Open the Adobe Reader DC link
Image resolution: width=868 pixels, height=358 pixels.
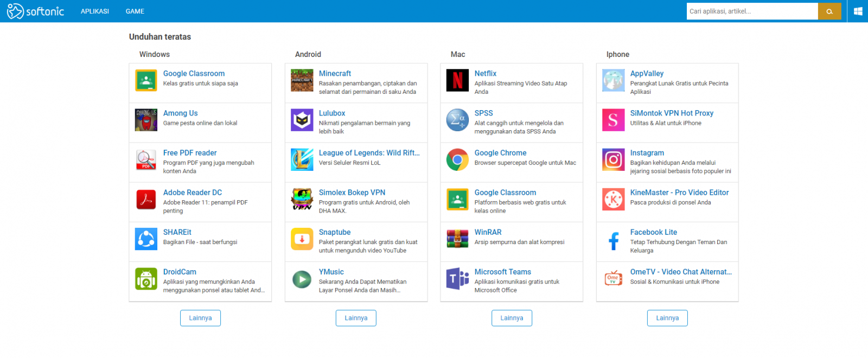(x=193, y=193)
